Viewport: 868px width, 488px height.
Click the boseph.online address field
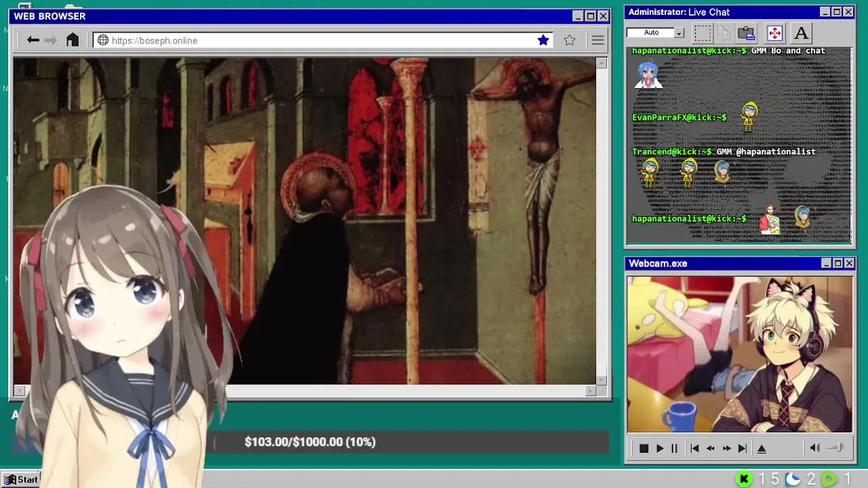tap(322, 40)
